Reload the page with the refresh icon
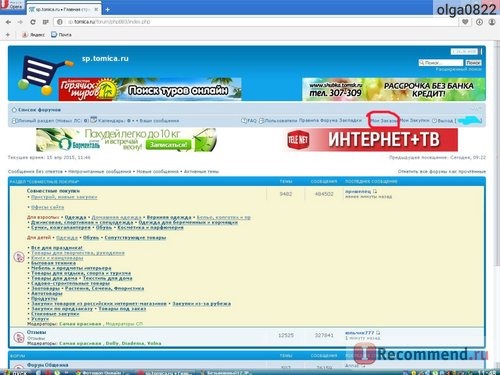 click(33, 22)
